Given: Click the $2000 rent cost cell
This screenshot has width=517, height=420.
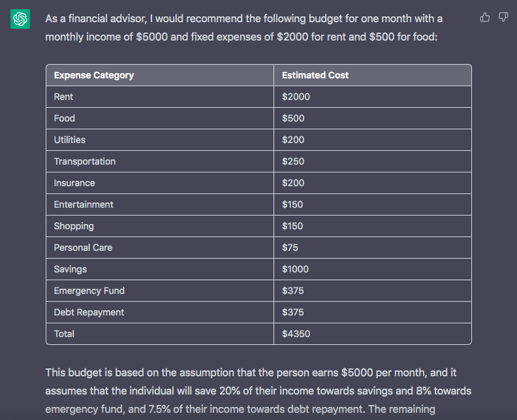Looking at the screenshot, I should pyautogui.click(x=296, y=97).
